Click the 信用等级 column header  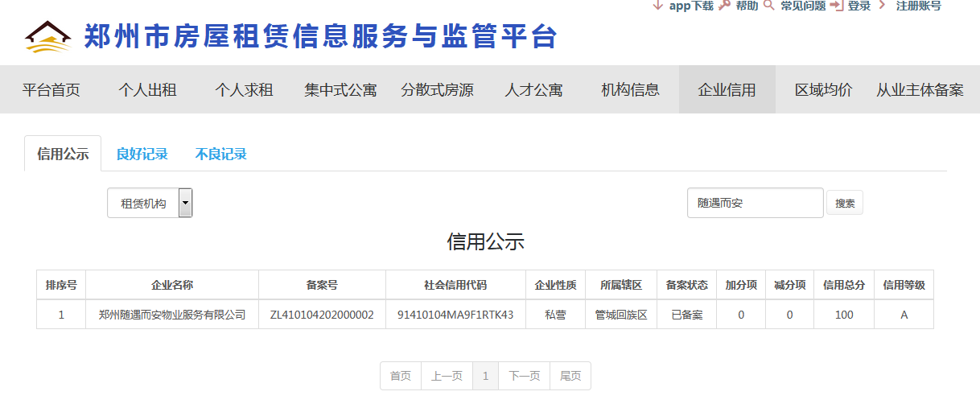[904, 285]
